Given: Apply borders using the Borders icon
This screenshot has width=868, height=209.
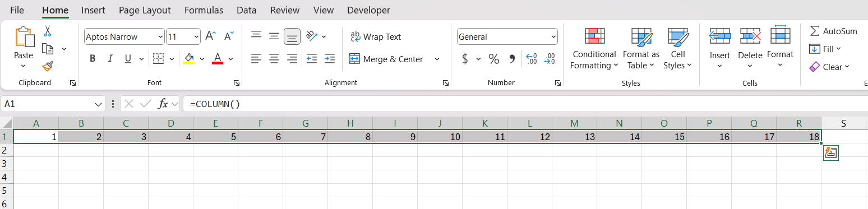Looking at the screenshot, I should coord(158,59).
